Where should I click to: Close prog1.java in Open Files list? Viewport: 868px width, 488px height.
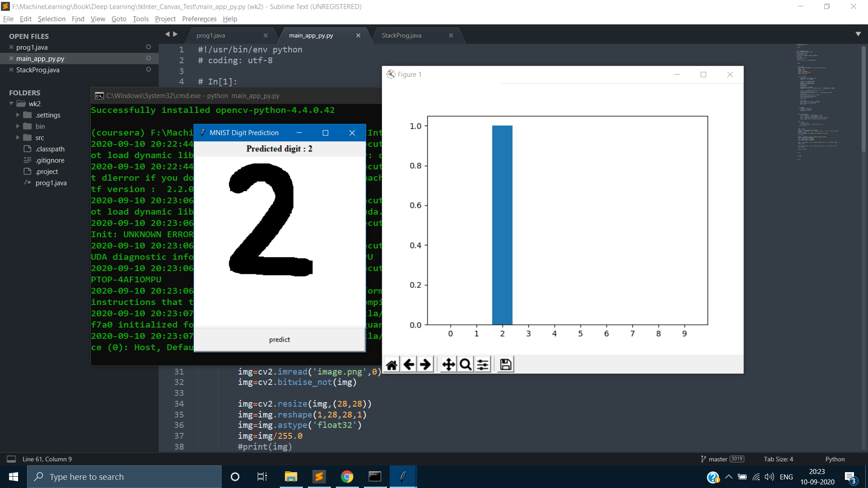[x=11, y=47]
